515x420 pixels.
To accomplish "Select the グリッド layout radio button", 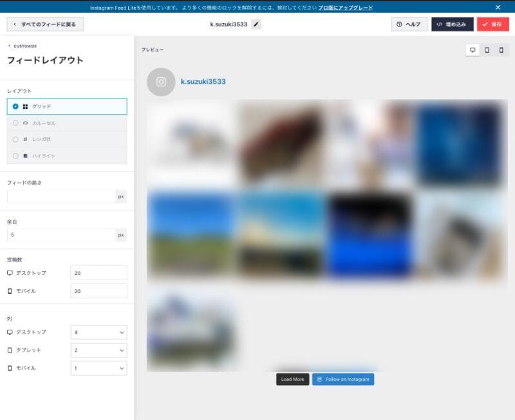I will pos(15,106).
